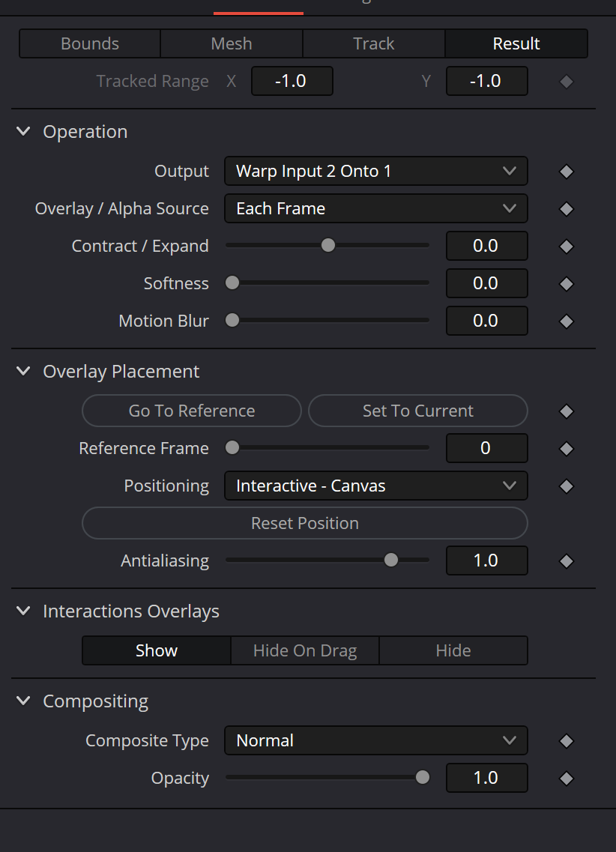This screenshot has height=852, width=616.
Task: Toggle keyframe diamond for Output
Action: click(x=566, y=172)
